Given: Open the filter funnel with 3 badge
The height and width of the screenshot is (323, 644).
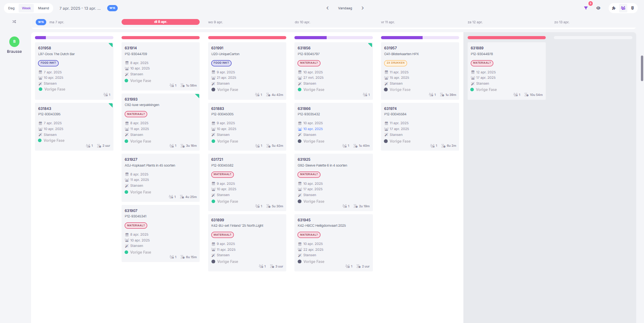Looking at the screenshot, I should (586, 8).
